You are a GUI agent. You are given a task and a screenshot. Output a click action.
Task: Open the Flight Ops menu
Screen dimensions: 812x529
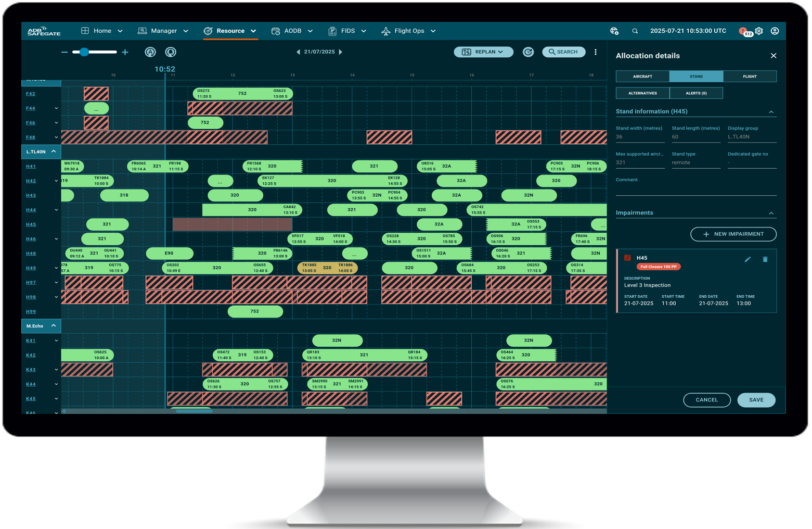(409, 31)
